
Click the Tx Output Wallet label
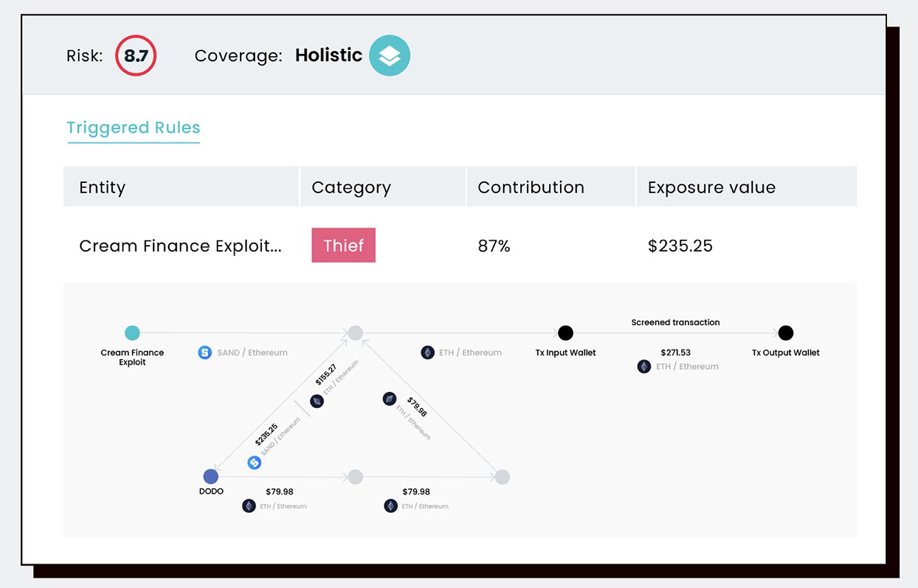click(786, 353)
